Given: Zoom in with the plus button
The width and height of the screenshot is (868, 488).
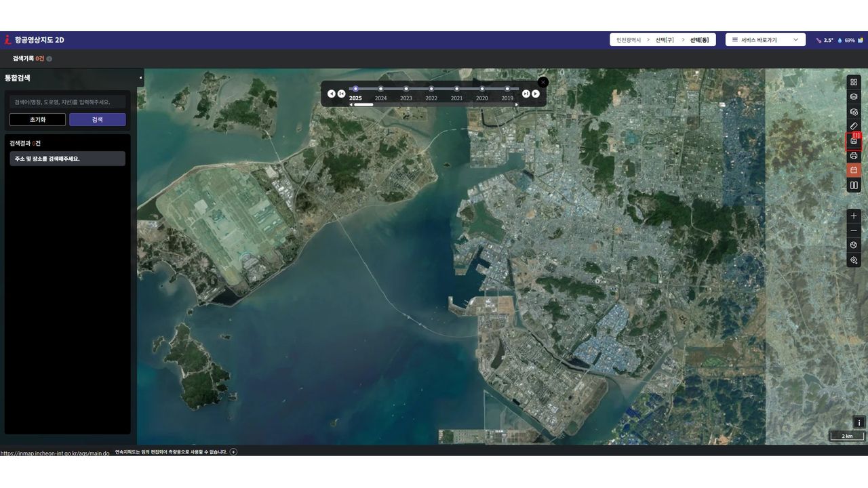Looking at the screenshot, I should (854, 216).
